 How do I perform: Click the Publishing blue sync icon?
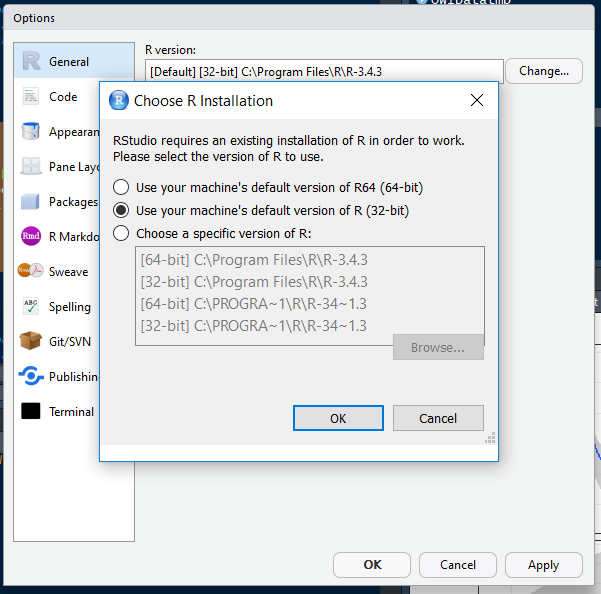(31, 376)
